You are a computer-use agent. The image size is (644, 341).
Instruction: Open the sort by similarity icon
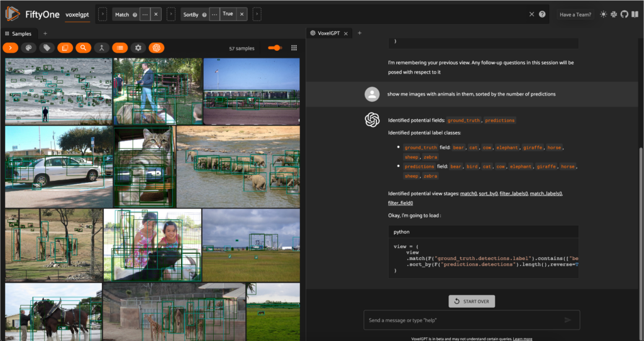coord(101,48)
